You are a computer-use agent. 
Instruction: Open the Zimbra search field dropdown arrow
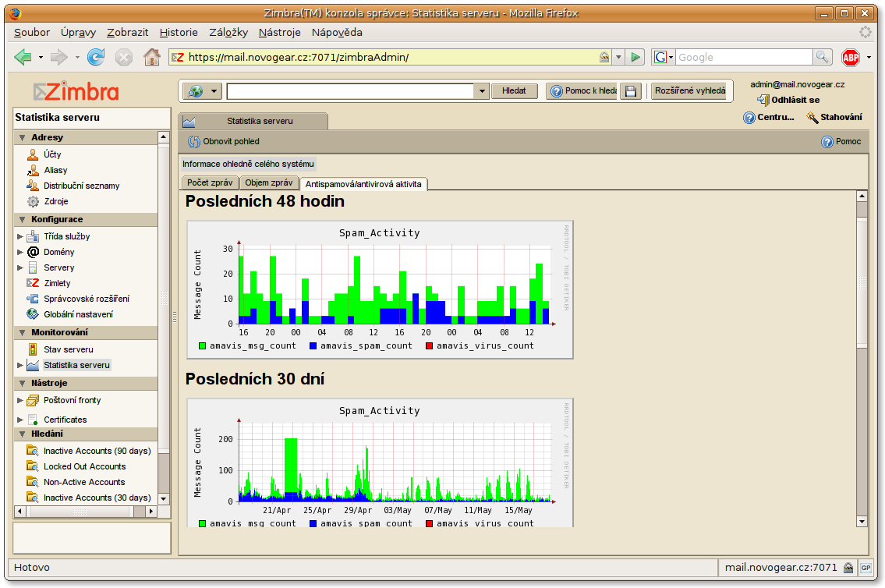click(x=481, y=91)
